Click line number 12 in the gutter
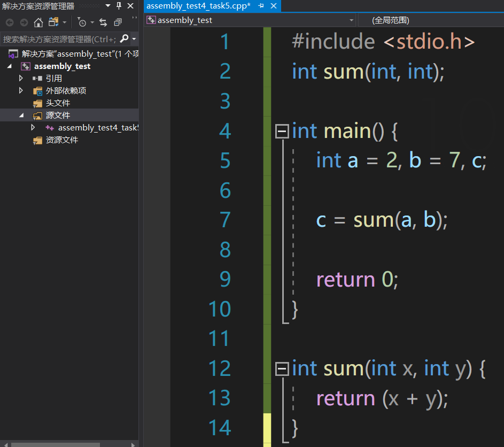 click(x=220, y=368)
